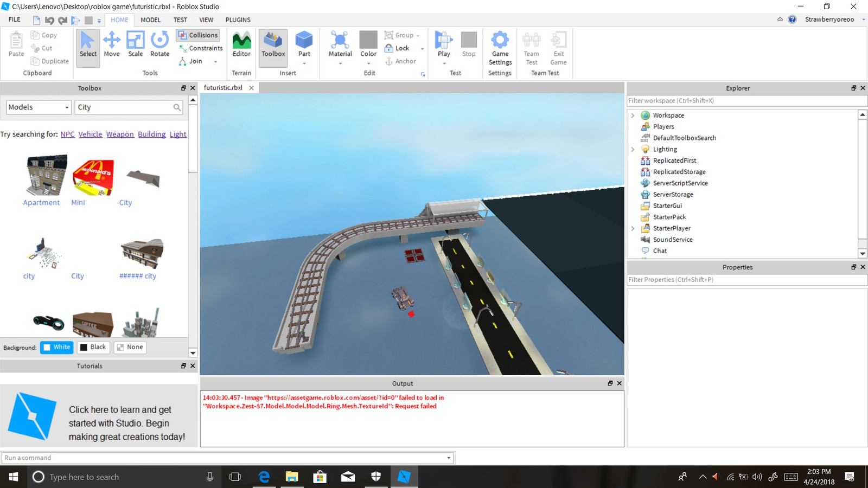Duplicate the selected object
Image resolution: width=868 pixels, height=488 pixels.
pos(50,61)
